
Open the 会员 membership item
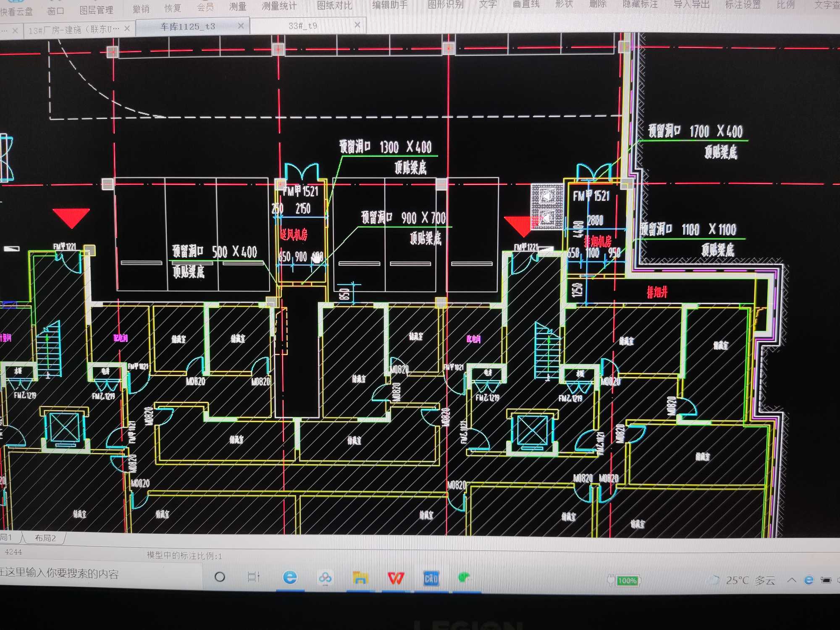click(x=205, y=7)
